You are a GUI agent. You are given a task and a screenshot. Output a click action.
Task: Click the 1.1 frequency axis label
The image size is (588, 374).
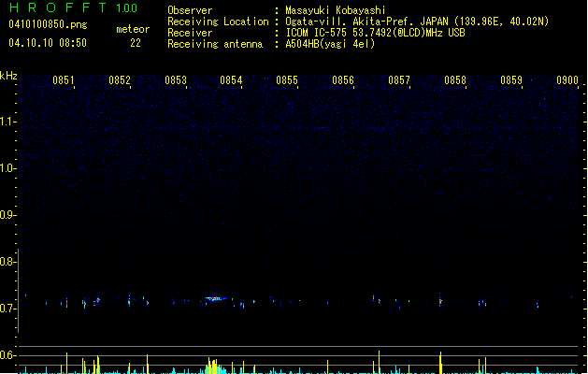click(x=7, y=122)
